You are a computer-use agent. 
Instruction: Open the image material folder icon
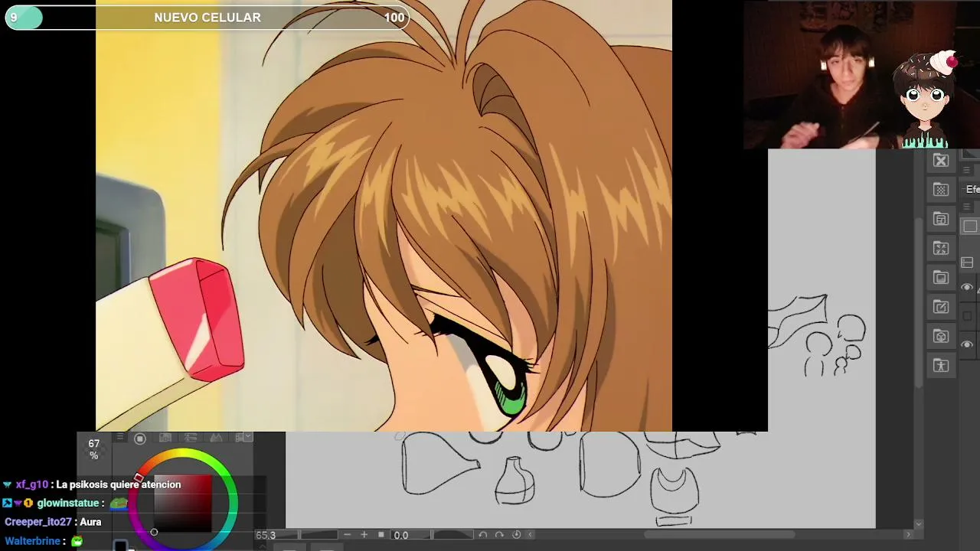click(941, 278)
